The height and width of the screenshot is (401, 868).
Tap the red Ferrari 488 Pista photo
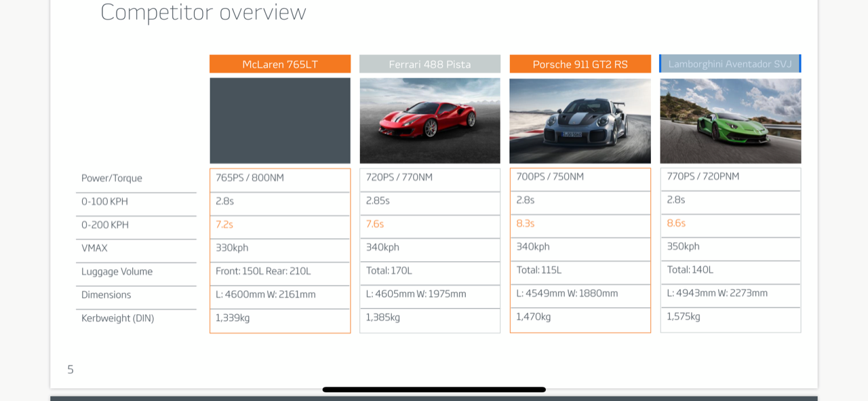[x=430, y=121]
